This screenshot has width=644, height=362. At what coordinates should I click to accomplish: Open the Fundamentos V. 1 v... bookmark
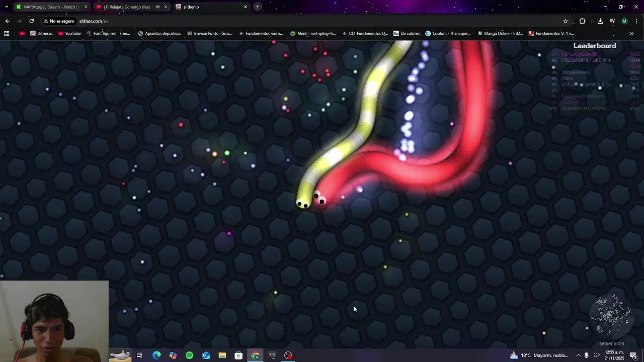[551, 34]
